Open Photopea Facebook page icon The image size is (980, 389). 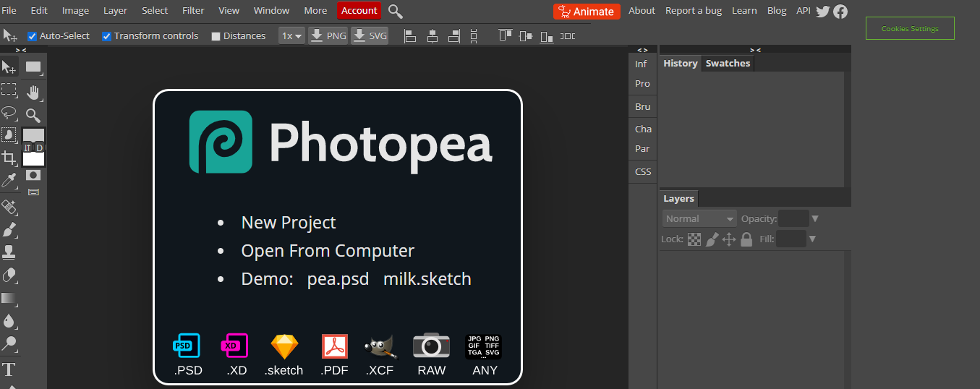point(840,11)
